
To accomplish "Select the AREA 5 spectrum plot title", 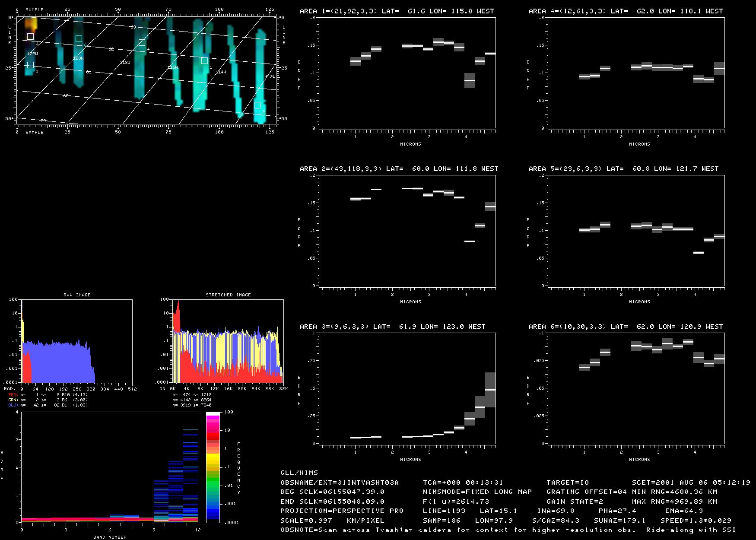I will pyautogui.click(x=624, y=169).
